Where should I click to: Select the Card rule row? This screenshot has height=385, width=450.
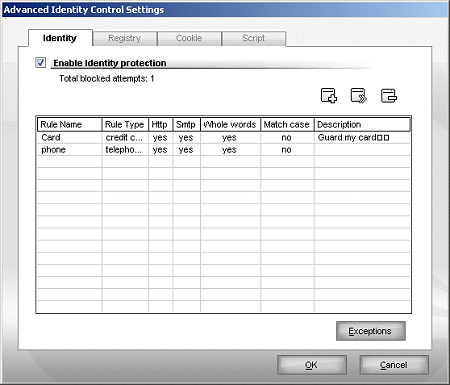pos(223,137)
